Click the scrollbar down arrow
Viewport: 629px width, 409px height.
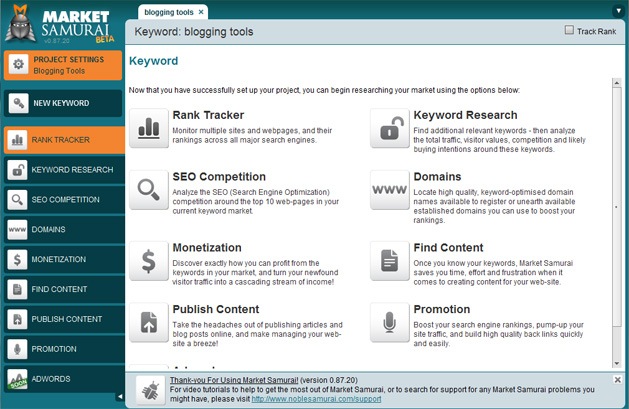tap(617, 363)
